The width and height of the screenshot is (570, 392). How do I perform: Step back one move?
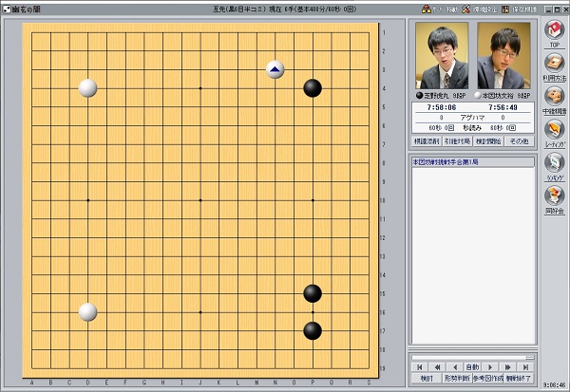(x=455, y=365)
